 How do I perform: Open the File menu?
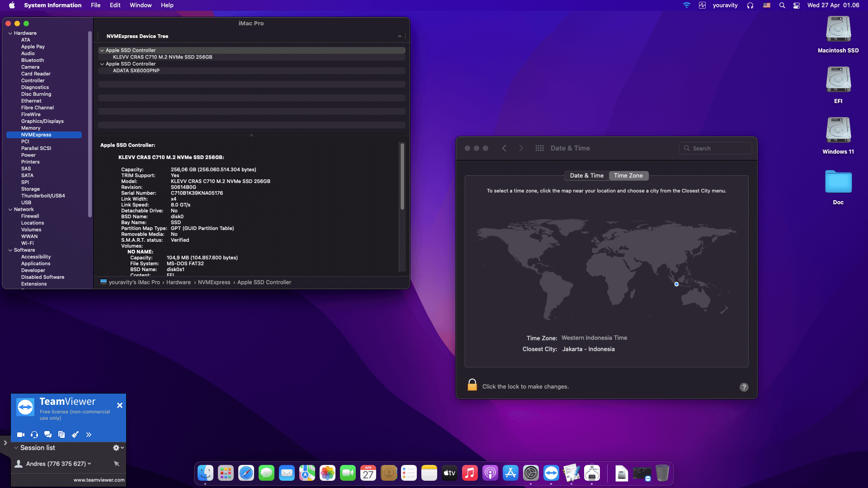[x=95, y=5]
